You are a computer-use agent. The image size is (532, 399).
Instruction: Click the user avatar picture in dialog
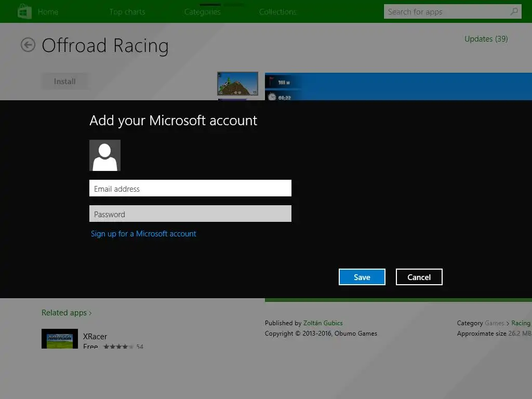[105, 155]
